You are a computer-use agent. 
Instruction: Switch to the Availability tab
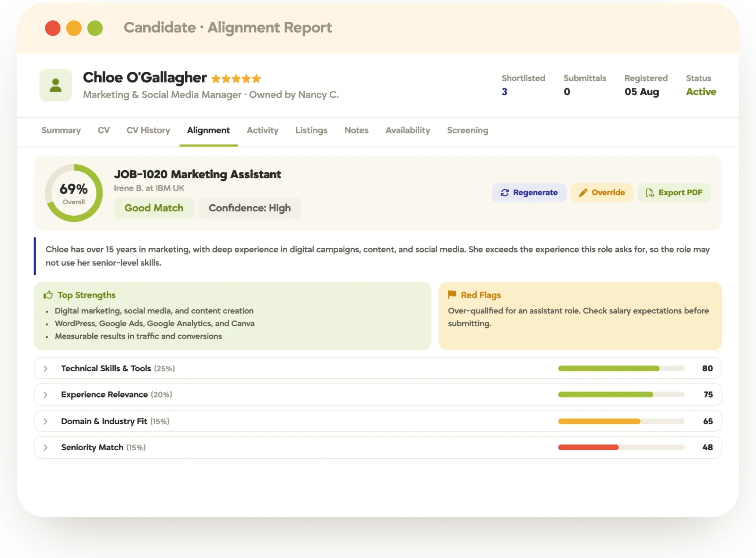(408, 130)
